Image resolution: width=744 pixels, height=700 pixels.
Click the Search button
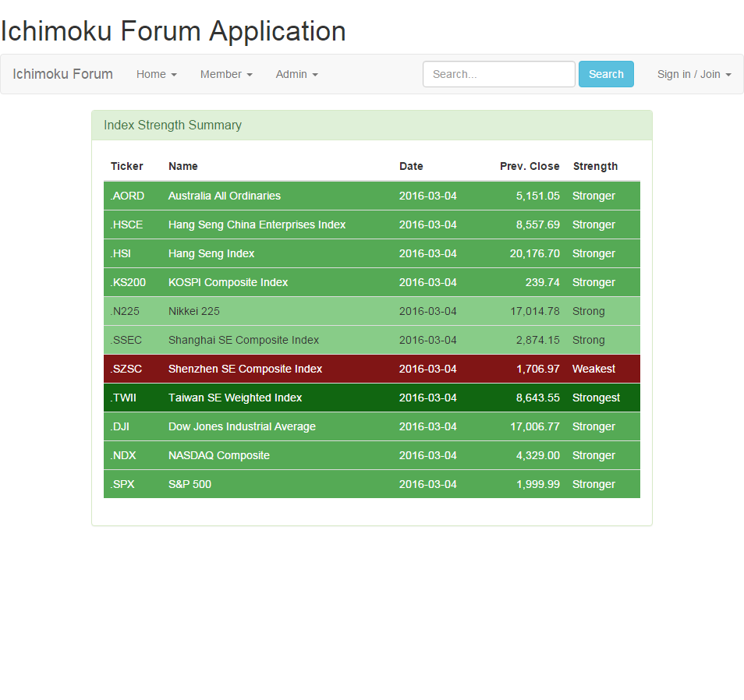point(605,74)
